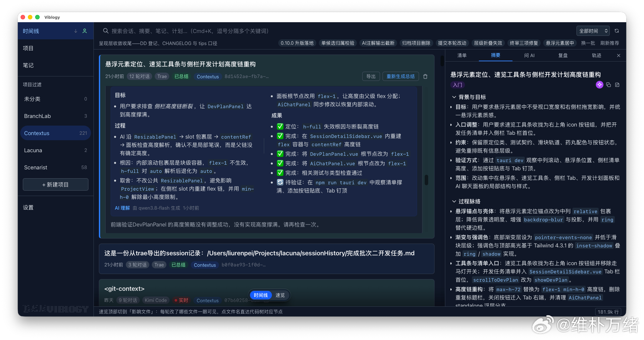
Task: Switch to the 问 AI tab
Action: click(529, 56)
